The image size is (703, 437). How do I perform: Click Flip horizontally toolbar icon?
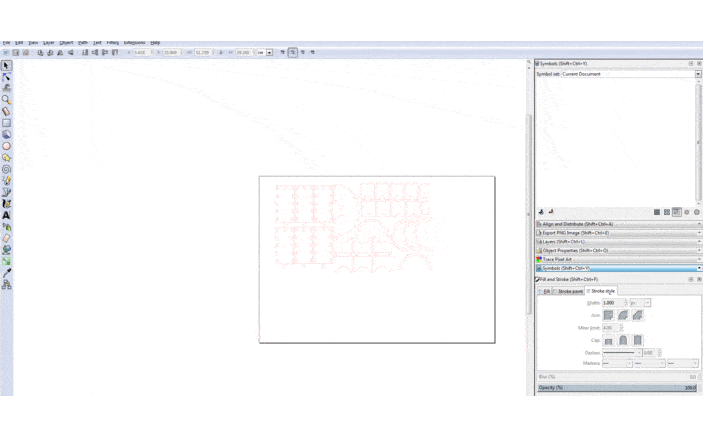(60, 52)
